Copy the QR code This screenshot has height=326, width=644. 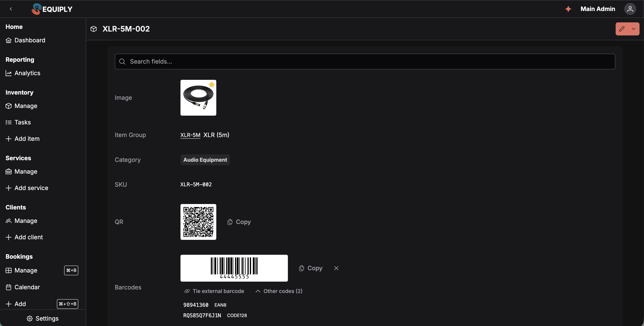click(x=239, y=222)
